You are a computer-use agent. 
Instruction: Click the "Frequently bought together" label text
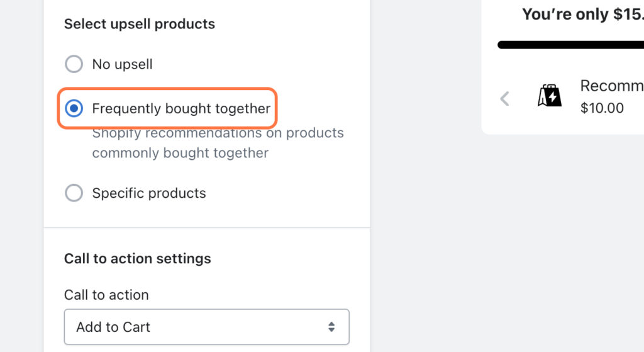(181, 108)
